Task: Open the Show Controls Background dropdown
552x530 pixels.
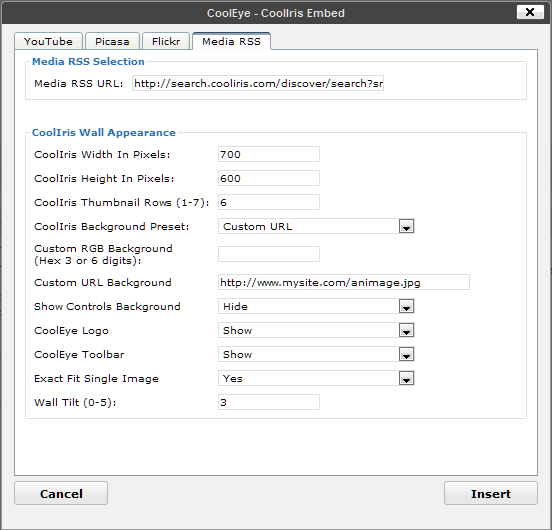Action: pyautogui.click(x=316, y=306)
